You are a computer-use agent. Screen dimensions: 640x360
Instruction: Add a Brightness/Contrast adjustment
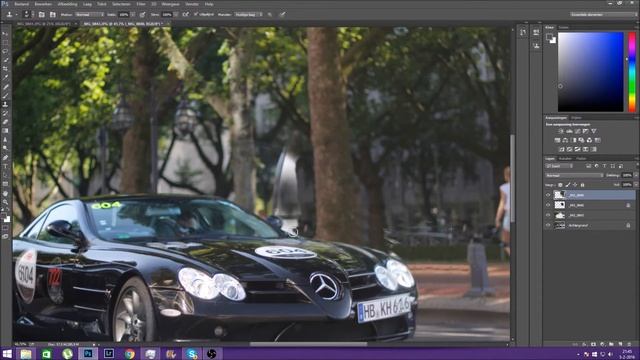click(x=561, y=131)
